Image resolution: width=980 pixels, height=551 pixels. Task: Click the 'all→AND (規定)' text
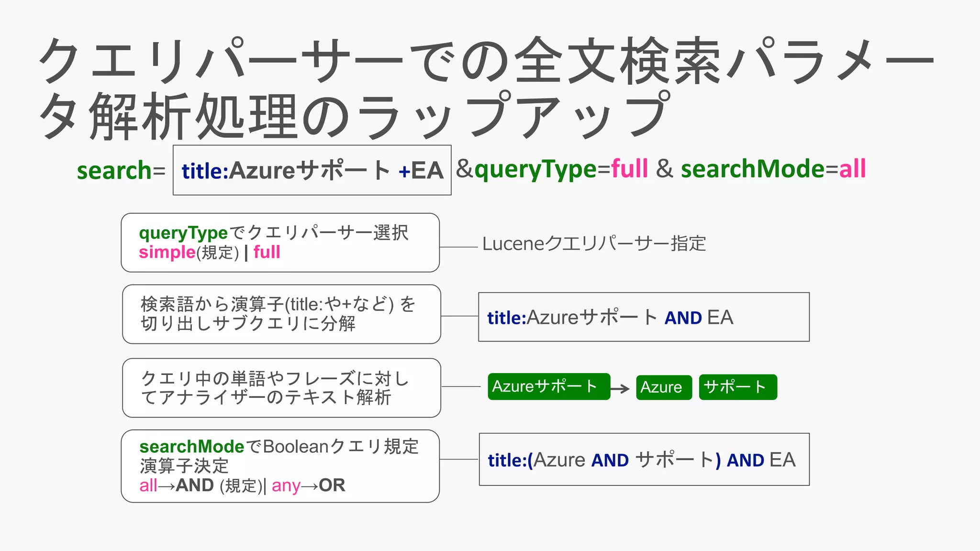point(200,485)
